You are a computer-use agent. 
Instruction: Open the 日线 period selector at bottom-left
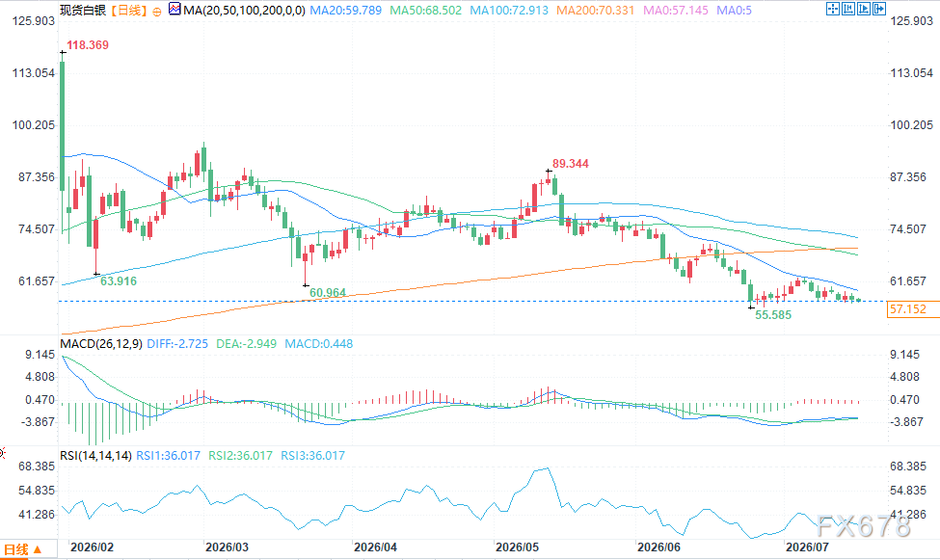23,549
